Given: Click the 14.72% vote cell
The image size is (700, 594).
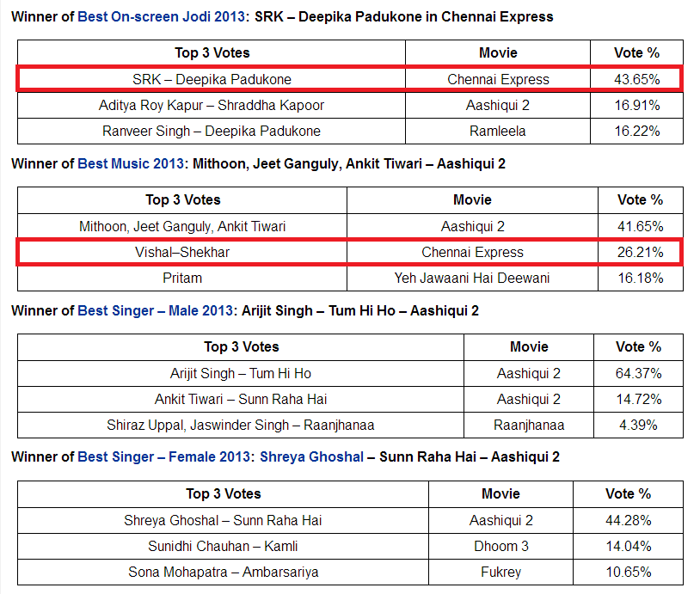Looking at the screenshot, I should pyautogui.click(x=638, y=399).
